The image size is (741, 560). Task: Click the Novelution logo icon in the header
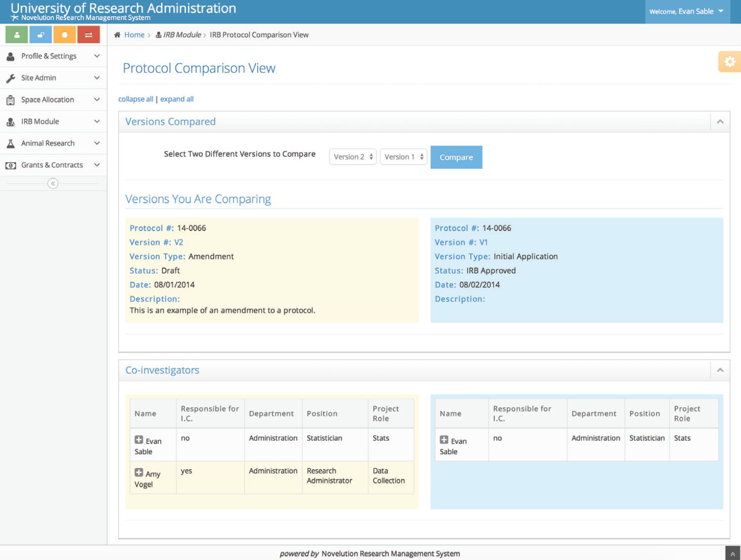pos(14,18)
